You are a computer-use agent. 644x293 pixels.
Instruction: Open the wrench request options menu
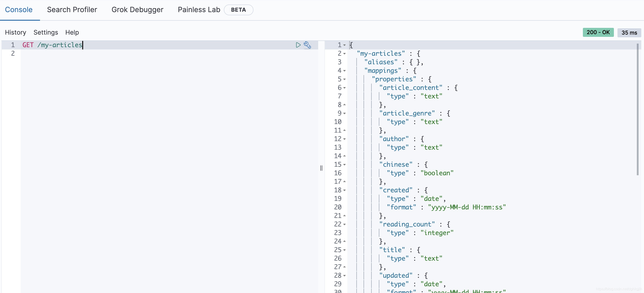coord(307,45)
